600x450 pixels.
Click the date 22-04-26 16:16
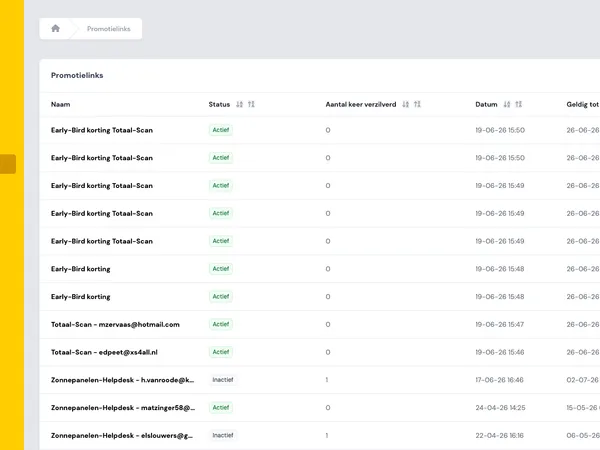pyautogui.click(x=499, y=435)
